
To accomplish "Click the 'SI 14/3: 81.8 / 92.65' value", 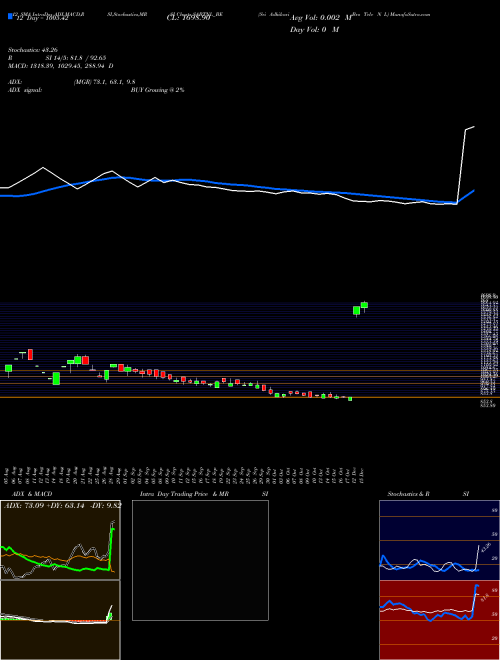I will pyautogui.click(x=76, y=58).
